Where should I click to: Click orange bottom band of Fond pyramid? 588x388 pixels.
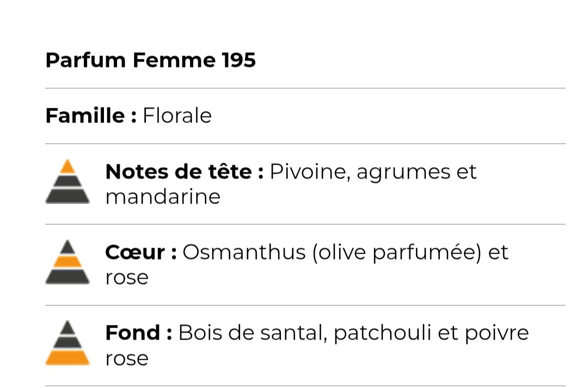[x=68, y=357]
